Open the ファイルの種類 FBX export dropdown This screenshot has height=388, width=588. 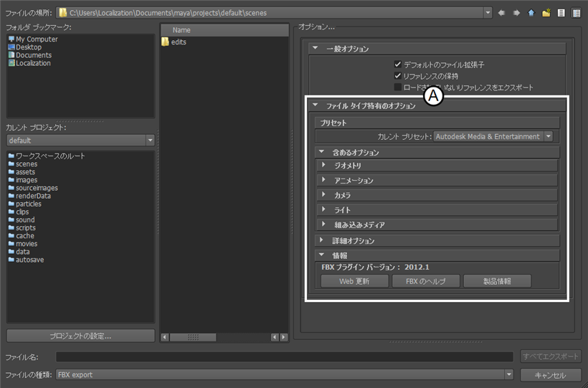[x=509, y=374]
